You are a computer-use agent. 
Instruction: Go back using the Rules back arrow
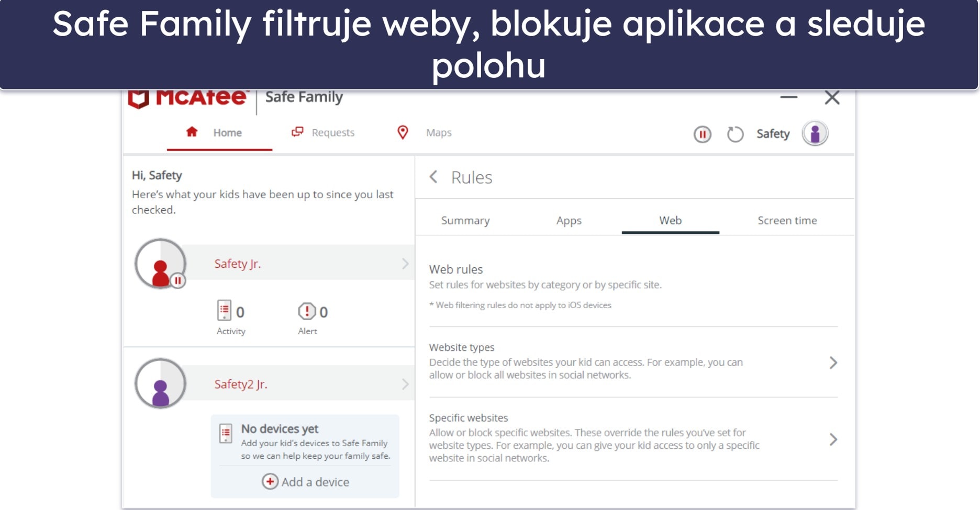(x=433, y=177)
